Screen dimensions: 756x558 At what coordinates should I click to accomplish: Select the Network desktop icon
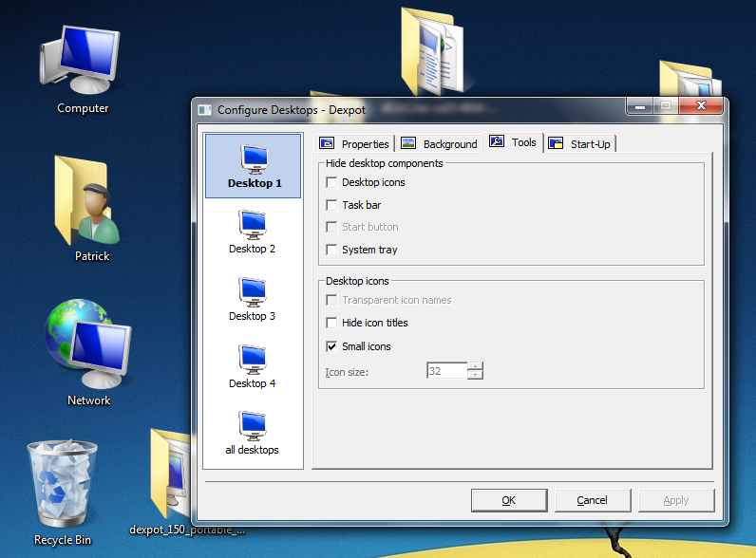[87, 344]
